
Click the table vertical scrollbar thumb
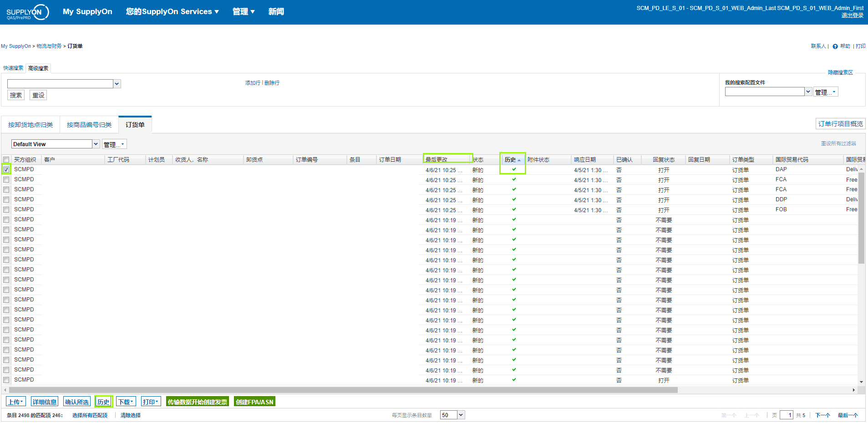(x=861, y=218)
